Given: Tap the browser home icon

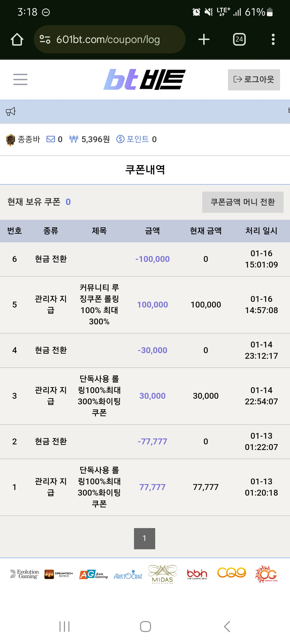Looking at the screenshot, I should pos(17,39).
